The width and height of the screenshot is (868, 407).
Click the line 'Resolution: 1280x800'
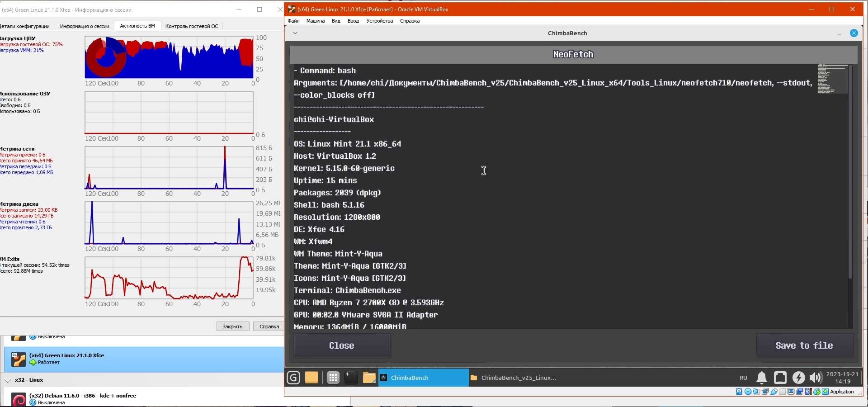click(x=337, y=217)
